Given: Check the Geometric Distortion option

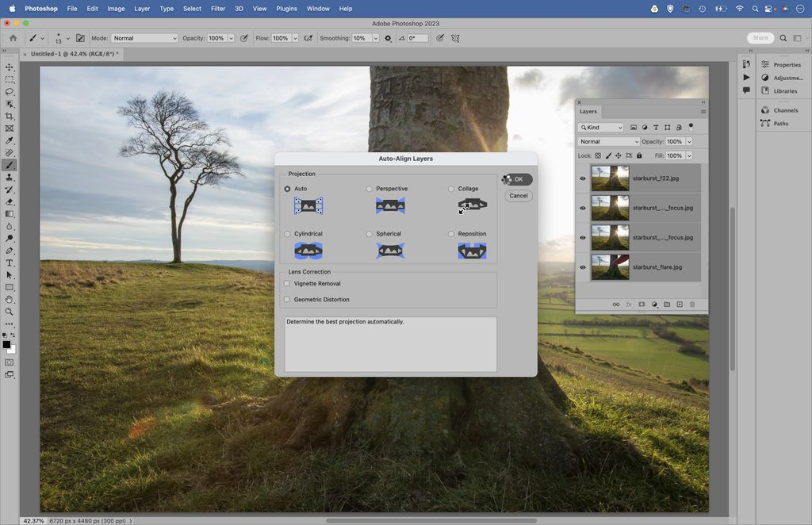Looking at the screenshot, I should point(287,299).
